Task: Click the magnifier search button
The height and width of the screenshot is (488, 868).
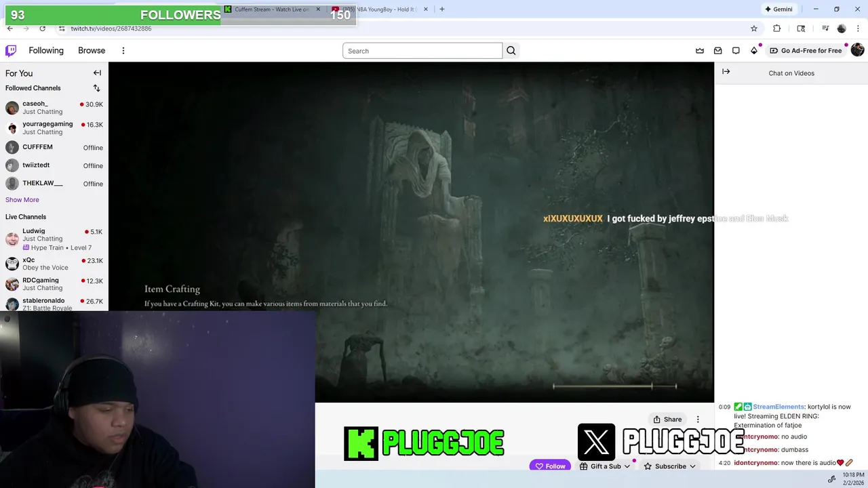Action: (x=511, y=51)
